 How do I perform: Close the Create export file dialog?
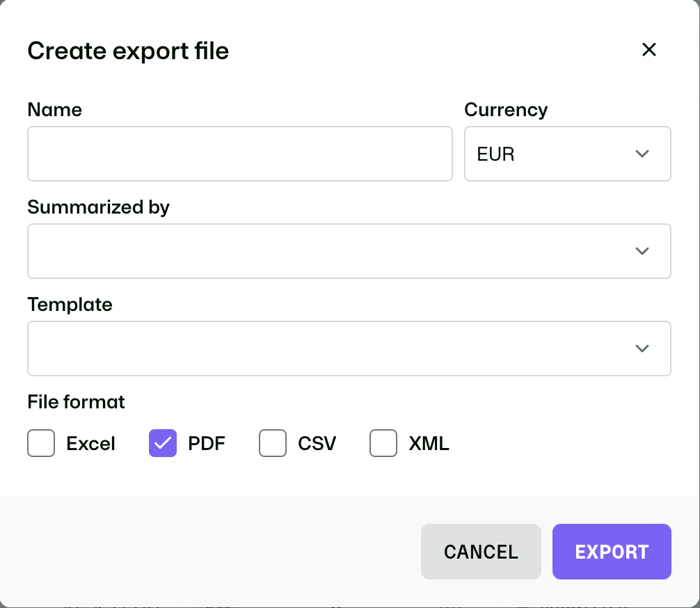point(649,49)
